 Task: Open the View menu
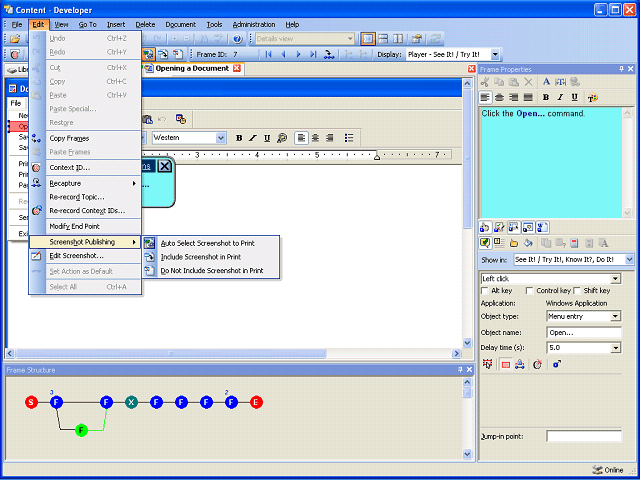pyautogui.click(x=62, y=24)
